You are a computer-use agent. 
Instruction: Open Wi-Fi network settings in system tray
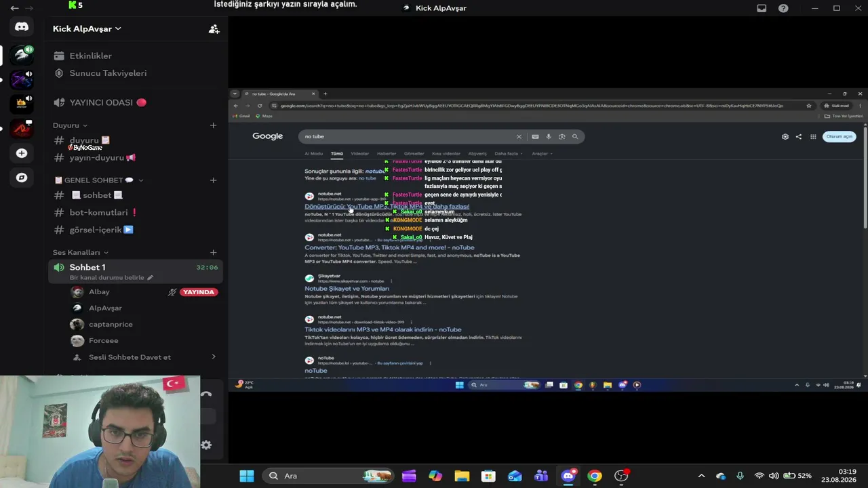(x=759, y=476)
